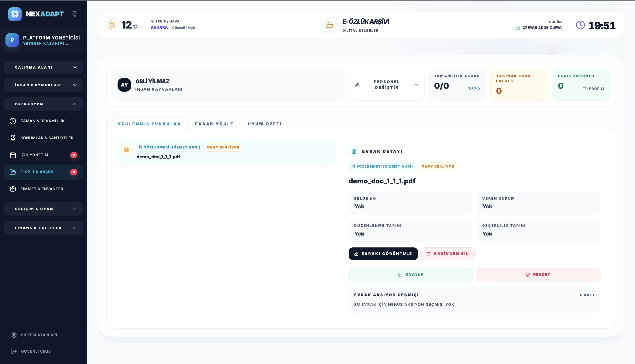Screen dimensions: 635x364
Task: Open Zimmet & Envanter via its box icon
Action: coord(13,189)
